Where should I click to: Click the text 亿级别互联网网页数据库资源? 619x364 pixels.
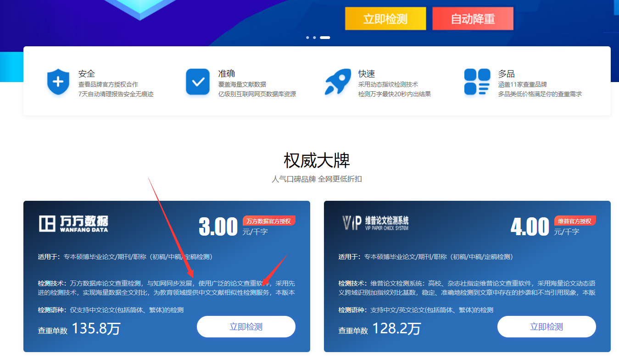pyautogui.click(x=257, y=94)
